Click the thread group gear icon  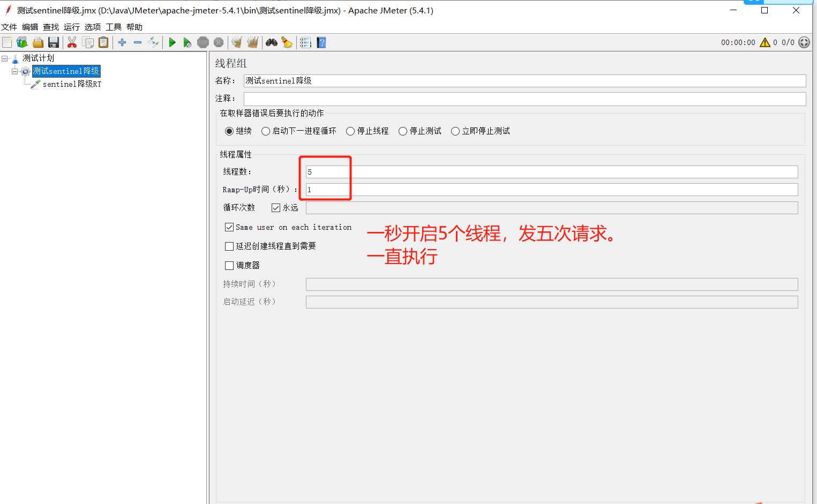25,71
